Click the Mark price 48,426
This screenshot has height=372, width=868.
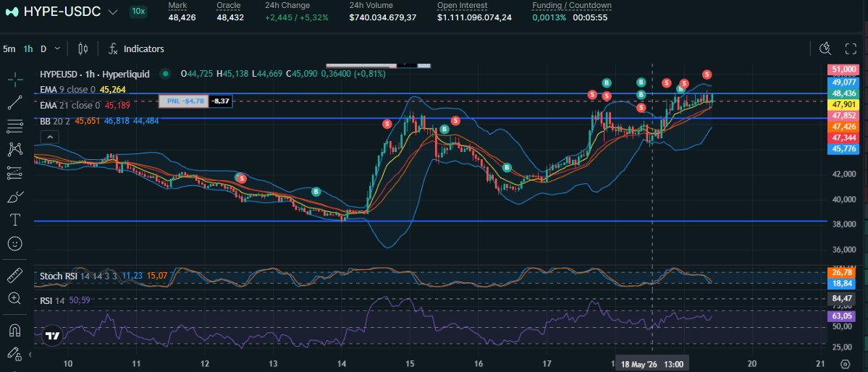pos(182,17)
